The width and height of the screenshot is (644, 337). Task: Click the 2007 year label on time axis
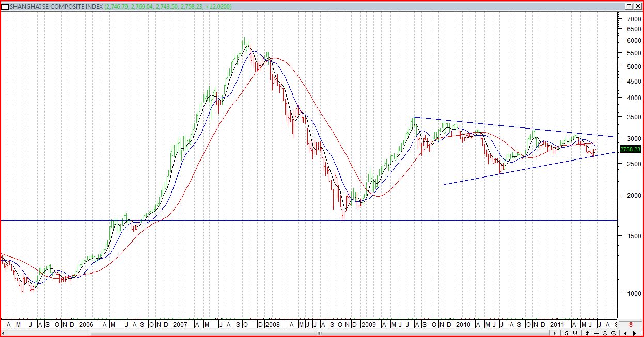(x=180, y=324)
